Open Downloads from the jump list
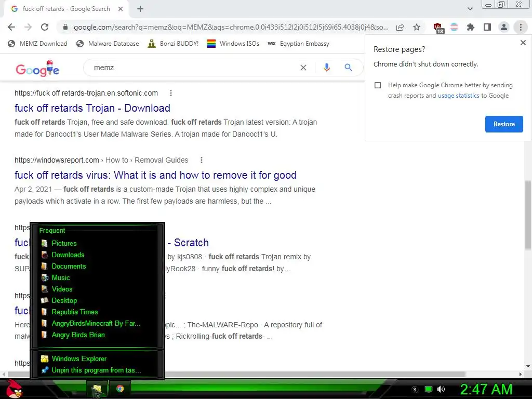This screenshot has height=399, width=532. point(68,255)
